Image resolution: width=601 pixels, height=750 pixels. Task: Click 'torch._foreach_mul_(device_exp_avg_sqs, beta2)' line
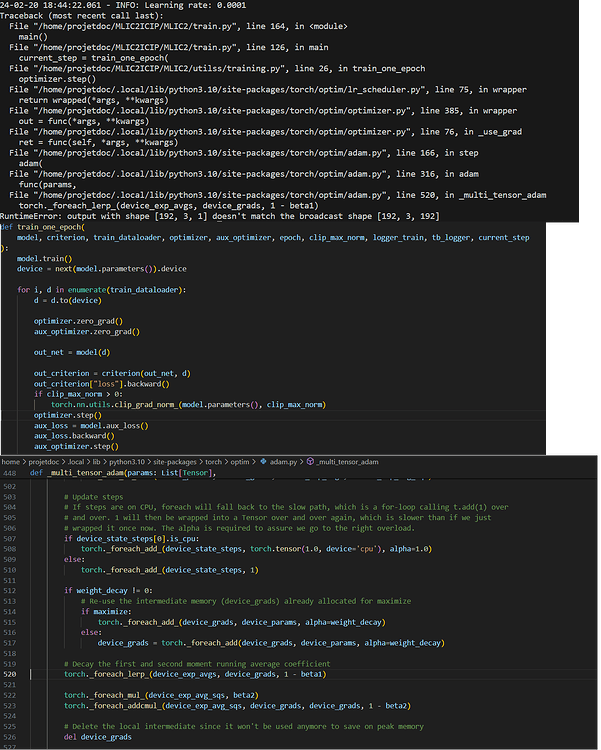pyautogui.click(x=161, y=695)
